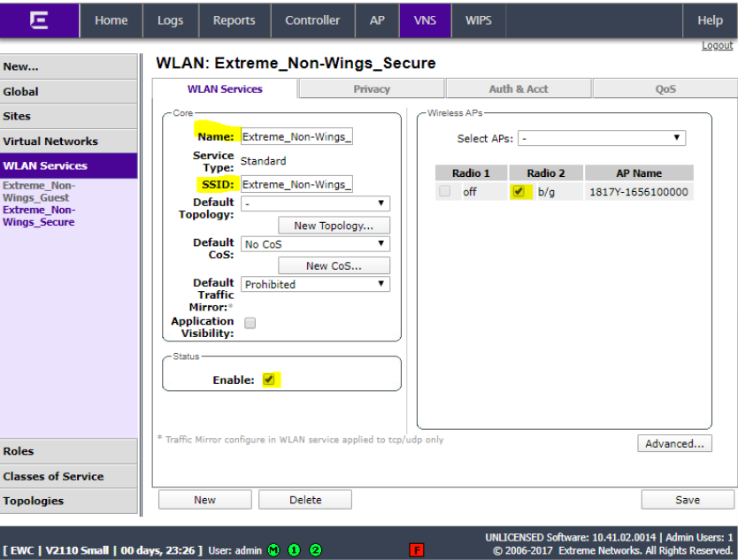The height and width of the screenshot is (560, 738).
Task: Open the Extreme_Non-Wings_Secure WLAN service
Action: [39, 216]
